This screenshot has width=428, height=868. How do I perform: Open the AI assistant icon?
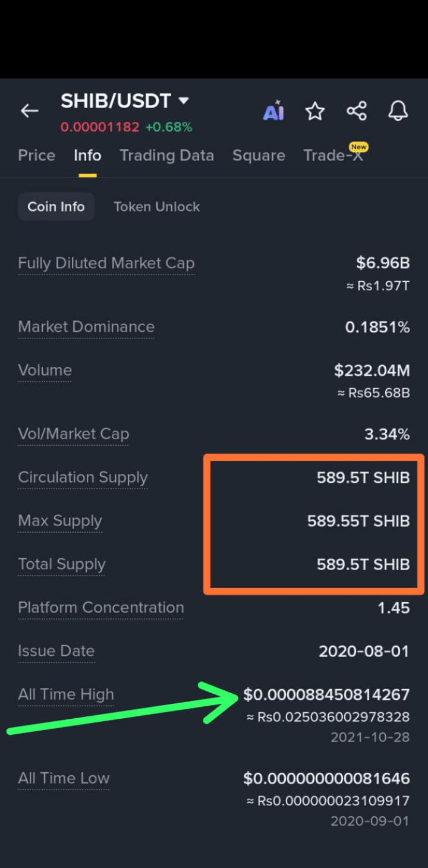pos(273,111)
